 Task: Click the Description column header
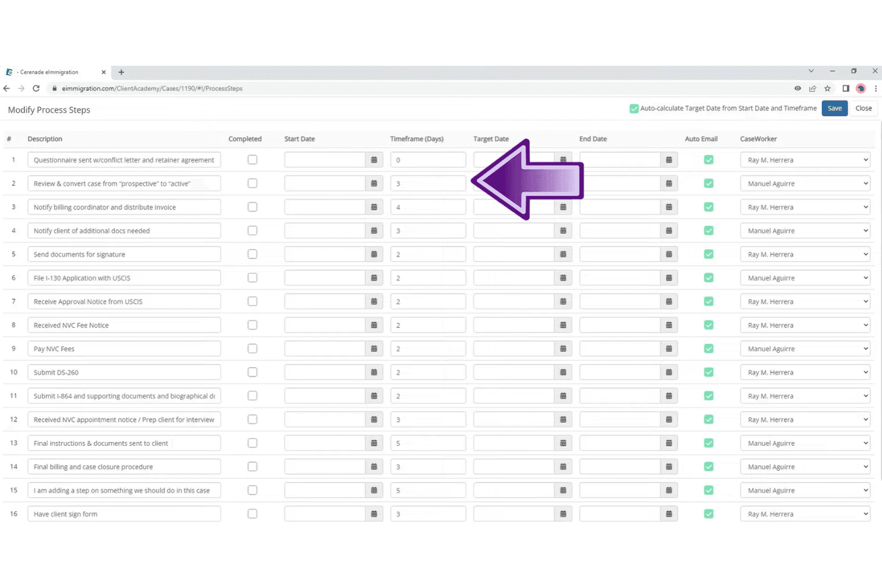pos(45,139)
